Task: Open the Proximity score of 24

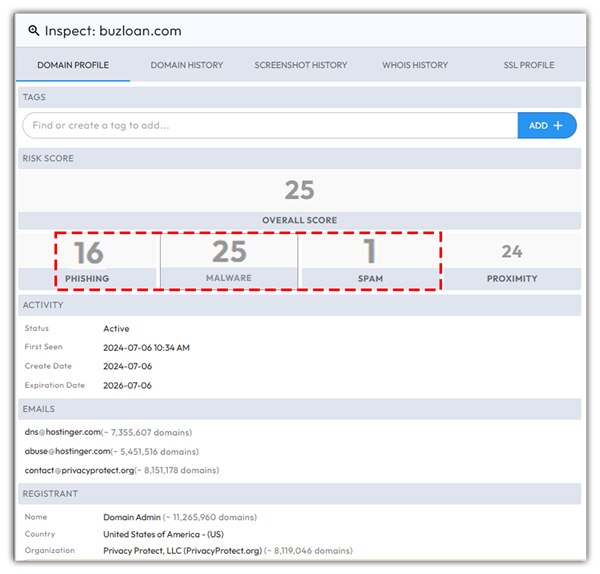Action: 512,253
